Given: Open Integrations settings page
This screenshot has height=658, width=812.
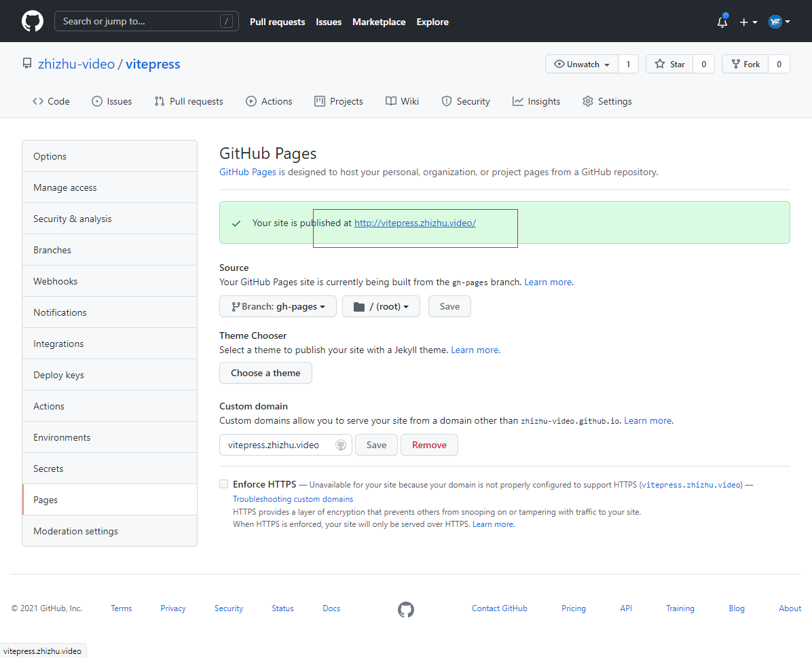Looking at the screenshot, I should click(110, 344).
